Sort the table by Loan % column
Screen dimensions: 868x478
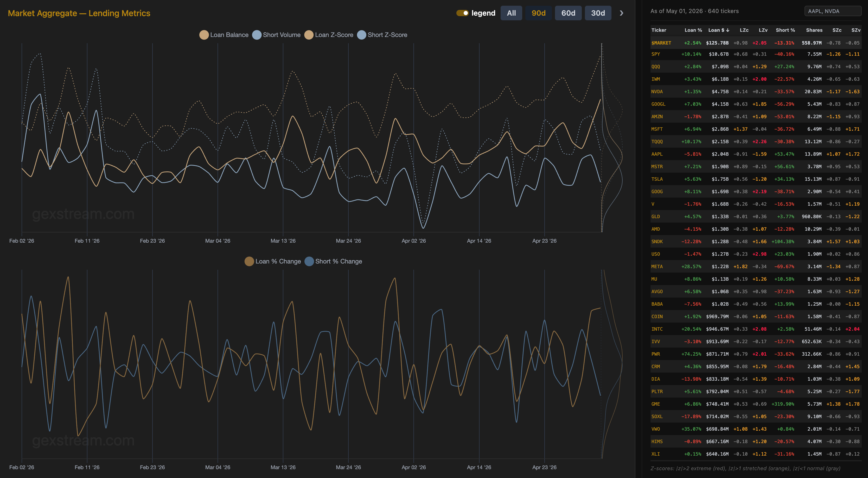tap(693, 30)
